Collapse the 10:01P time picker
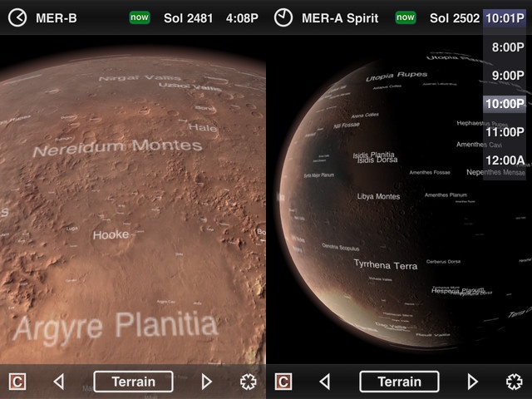The height and width of the screenshot is (399, 532). (505, 17)
